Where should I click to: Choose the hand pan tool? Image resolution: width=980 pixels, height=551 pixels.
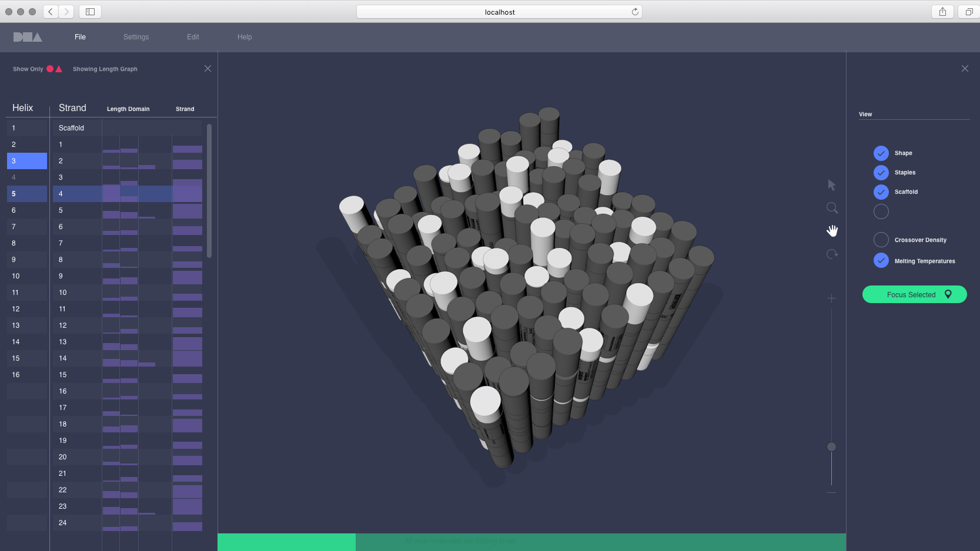pyautogui.click(x=832, y=231)
